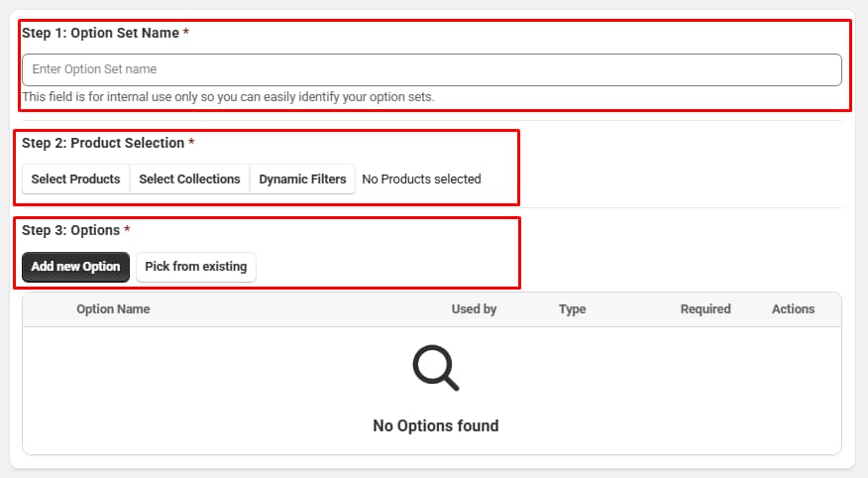Click the Type column header
The image size is (868, 478).
572,309
